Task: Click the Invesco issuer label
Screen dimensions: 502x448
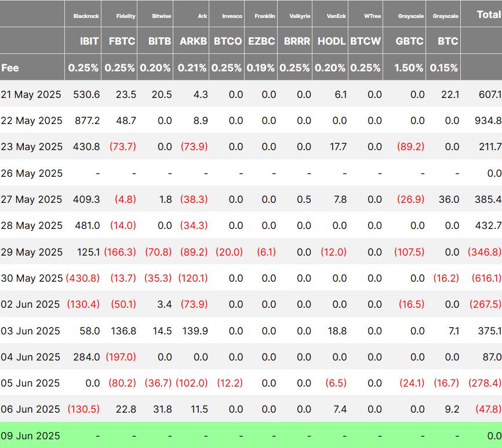Action: 232,16
